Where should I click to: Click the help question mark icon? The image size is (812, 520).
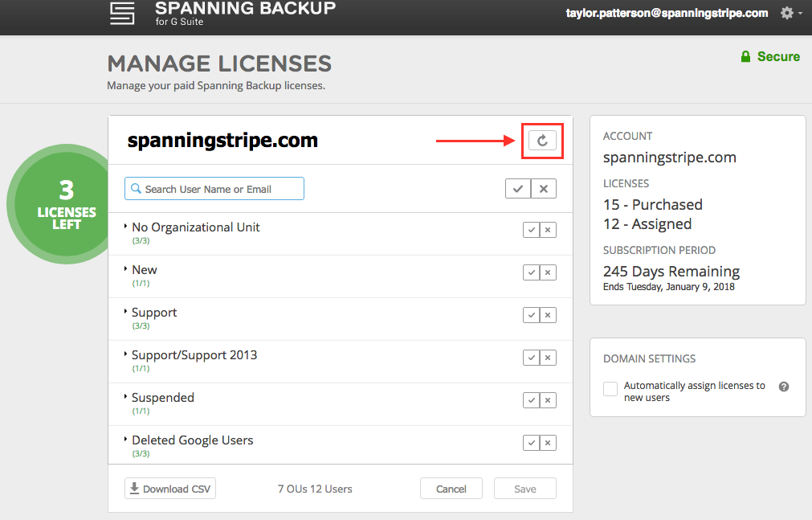[784, 387]
